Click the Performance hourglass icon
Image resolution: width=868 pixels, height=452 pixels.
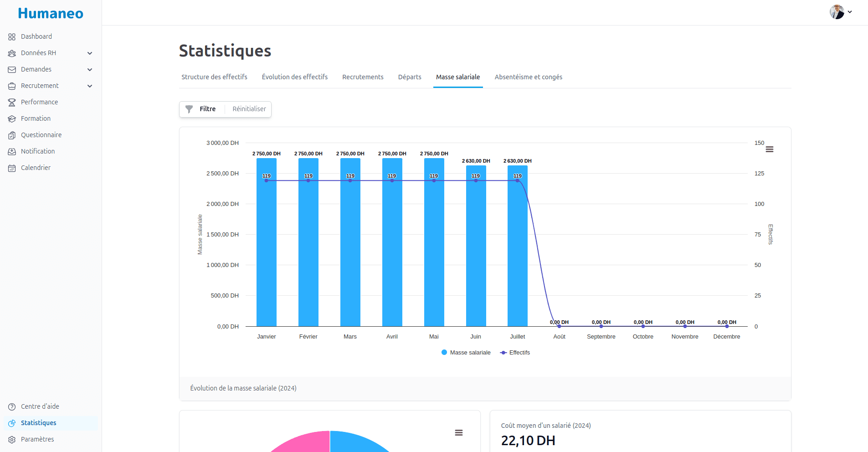click(12, 103)
